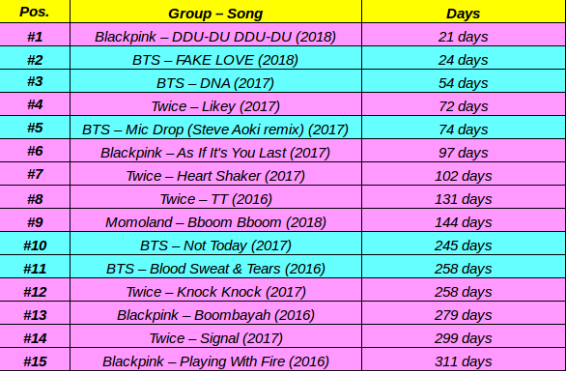Select the Pos. header cell
The height and width of the screenshot is (371, 566).
point(35,12)
